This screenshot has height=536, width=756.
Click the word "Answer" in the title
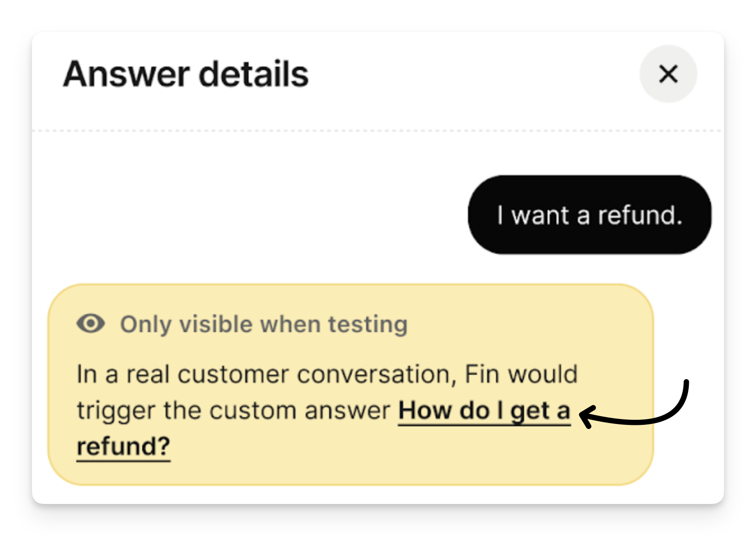(x=127, y=74)
